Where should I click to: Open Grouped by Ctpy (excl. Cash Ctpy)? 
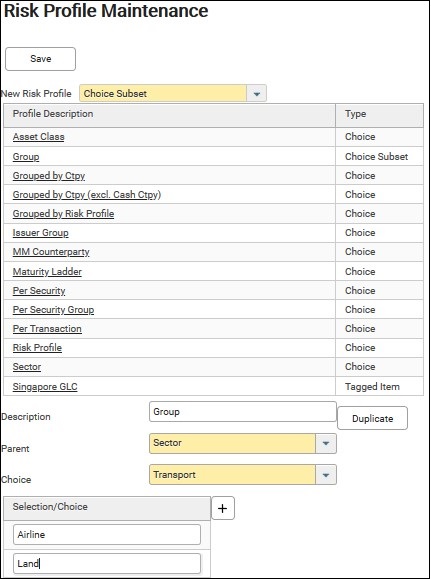(87, 195)
